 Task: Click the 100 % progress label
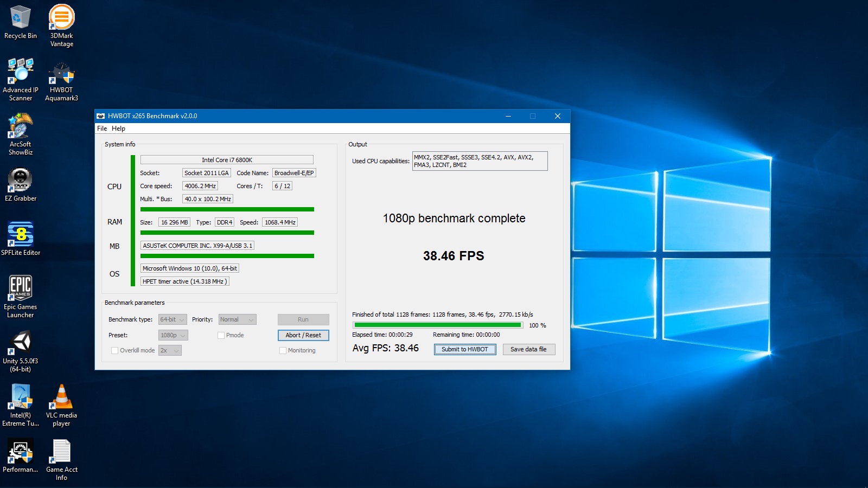(x=538, y=325)
